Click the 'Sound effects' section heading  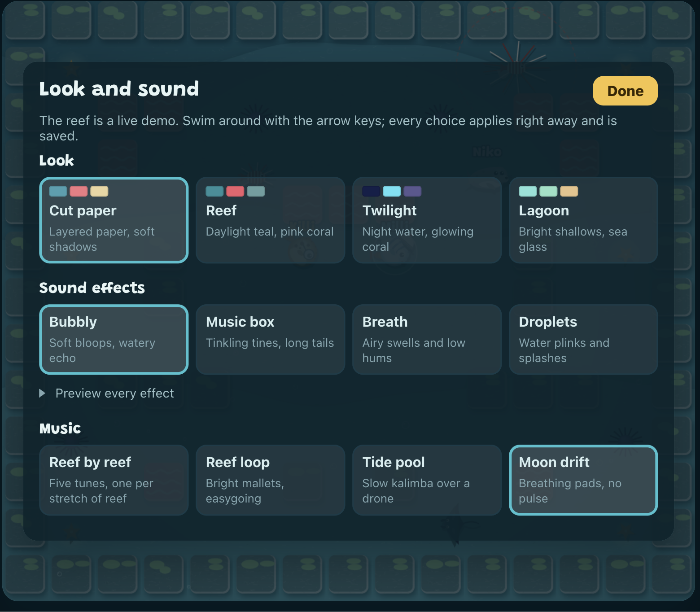click(92, 288)
